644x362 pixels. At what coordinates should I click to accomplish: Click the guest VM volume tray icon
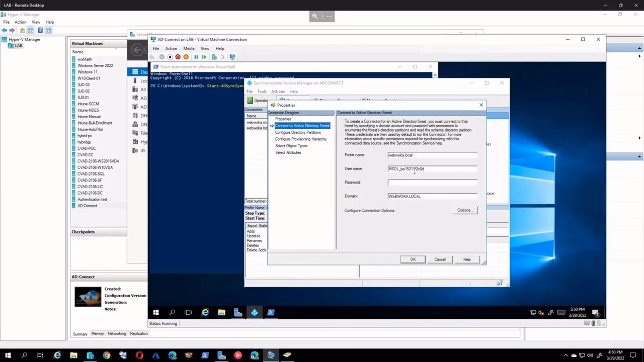(541, 312)
